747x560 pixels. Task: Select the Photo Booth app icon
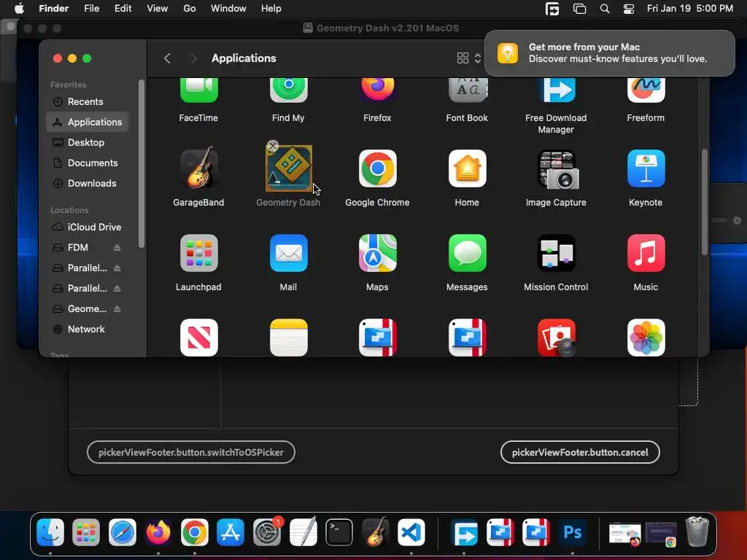click(x=557, y=337)
